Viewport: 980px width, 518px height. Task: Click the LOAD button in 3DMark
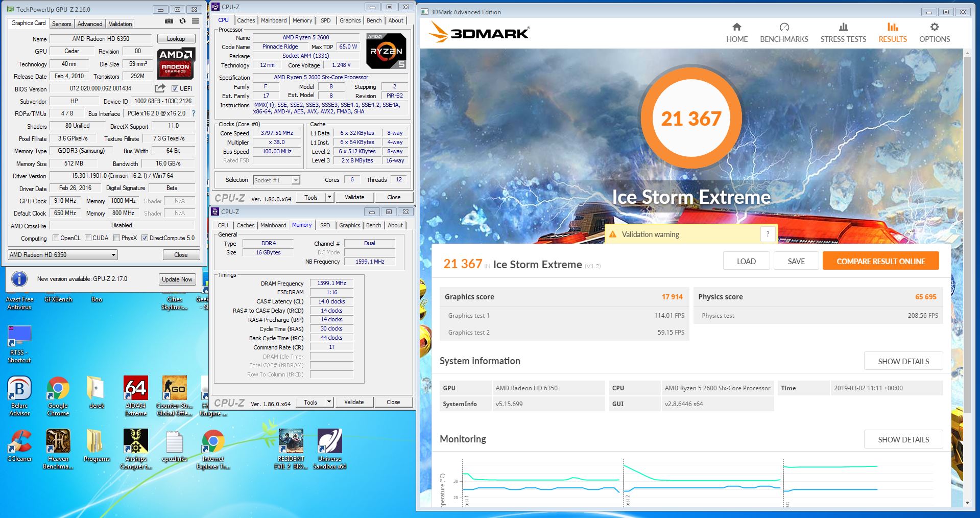(x=746, y=261)
